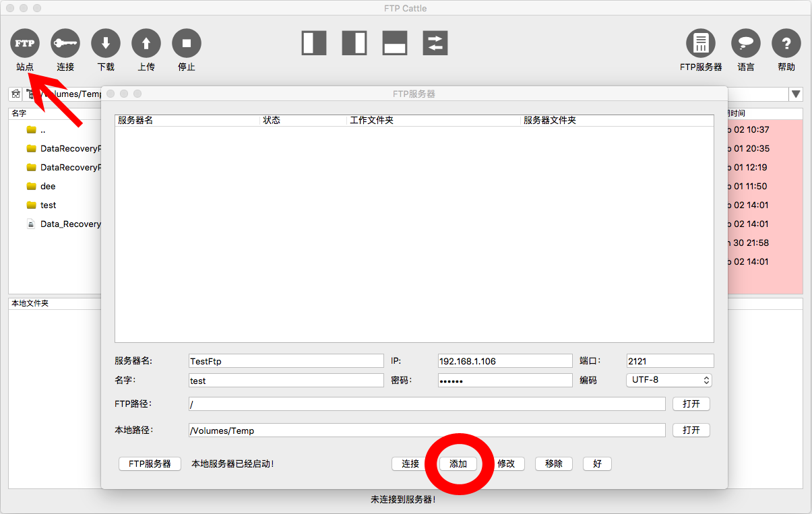Click the 本地路径 field with /Volumes/Temp

[427, 430]
